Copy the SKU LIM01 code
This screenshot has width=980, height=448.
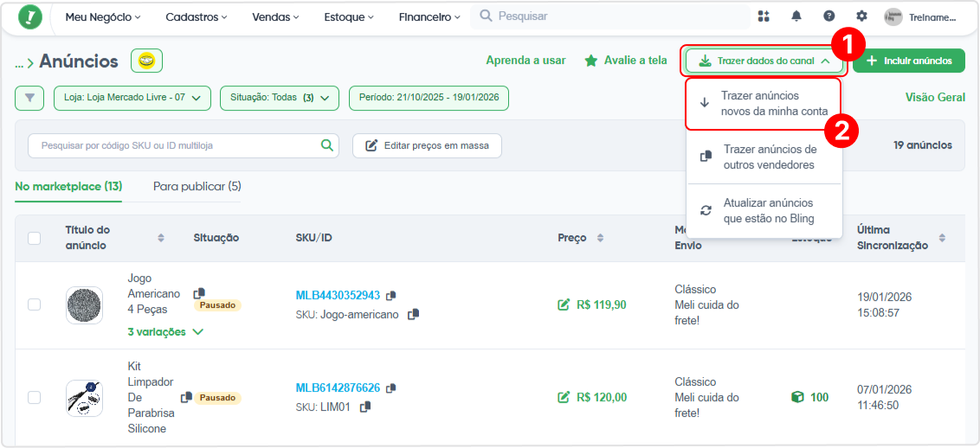tap(365, 406)
